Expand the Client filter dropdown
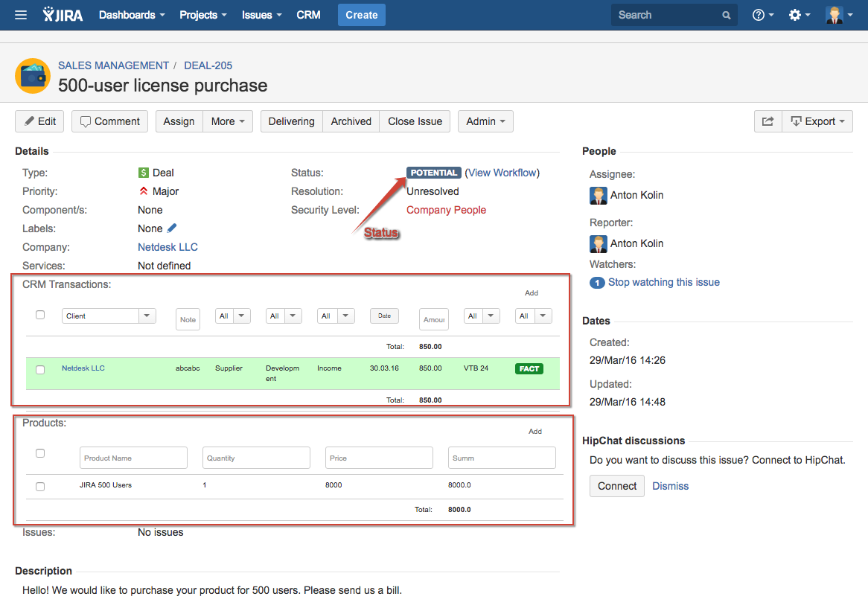The width and height of the screenshot is (868, 611). click(147, 316)
